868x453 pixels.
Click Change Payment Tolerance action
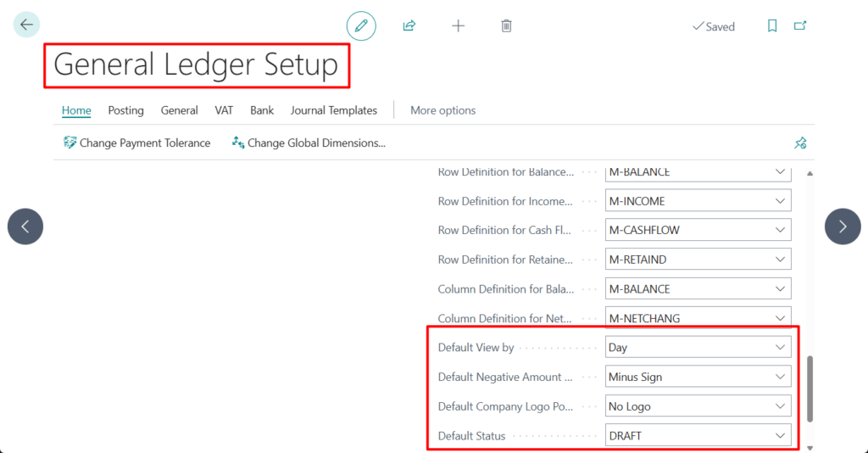click(x=136, y=143)
